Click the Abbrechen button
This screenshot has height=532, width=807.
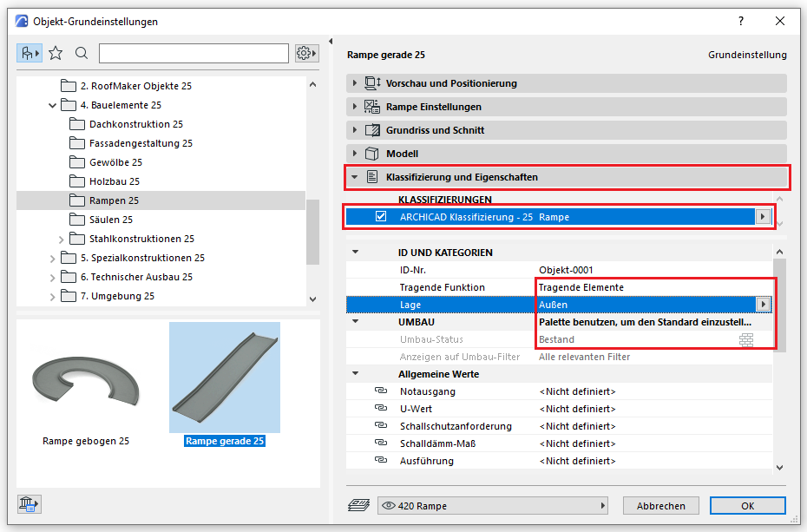tap(660, 506)
